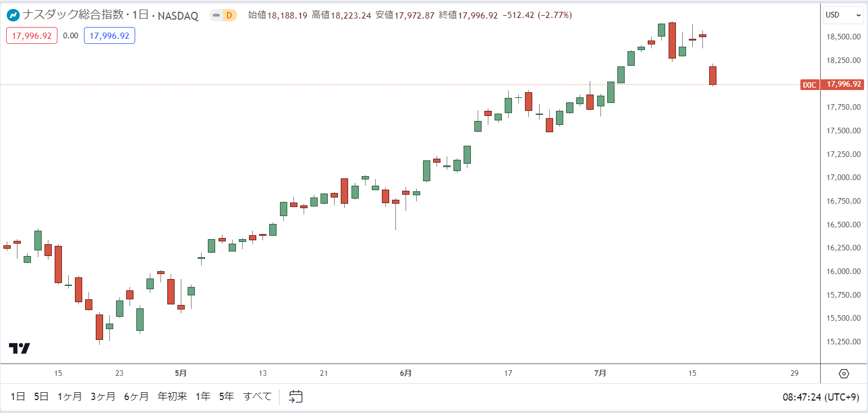Image resolution: width=868 pixels, height=413 pixels.
Task: Open the USD currency dropdown
Action: pyautogui.click(x=843, y=15)
